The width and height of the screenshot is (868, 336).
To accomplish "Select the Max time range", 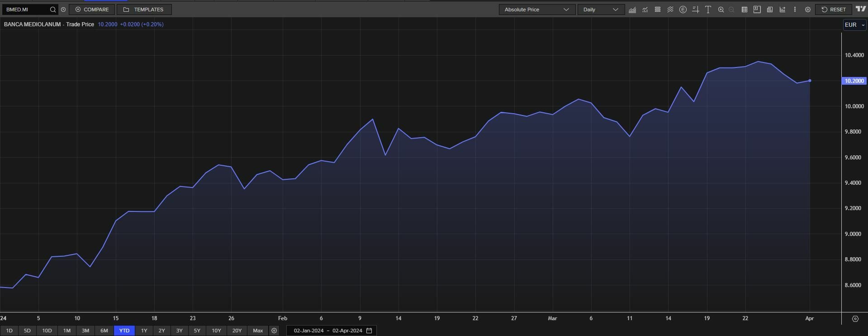I will [x=258, y=331].
